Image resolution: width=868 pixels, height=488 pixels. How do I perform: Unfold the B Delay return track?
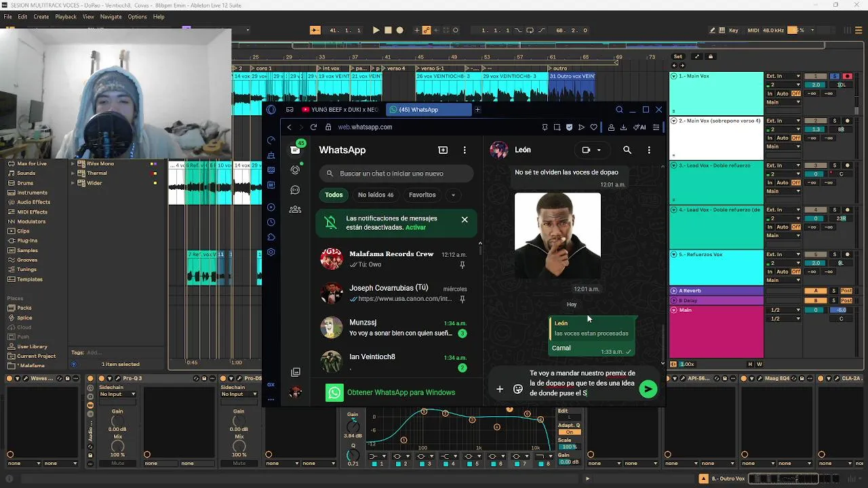click(674, 300)
